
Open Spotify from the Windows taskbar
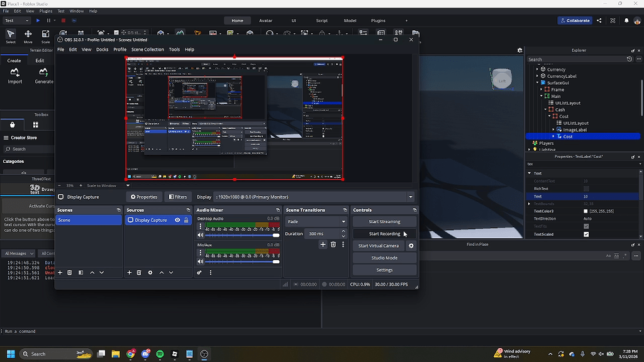[160, 354]
